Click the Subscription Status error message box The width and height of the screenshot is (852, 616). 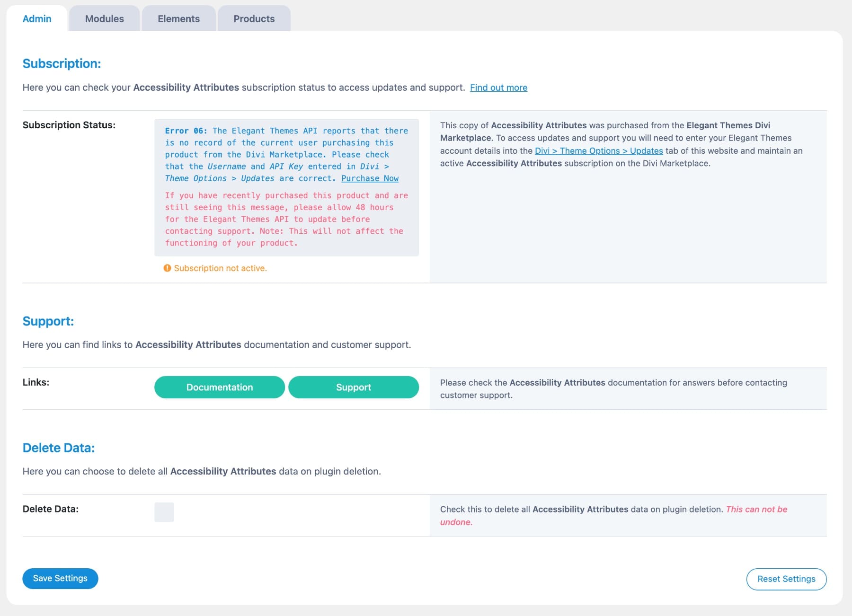click(x=286, y=186)
